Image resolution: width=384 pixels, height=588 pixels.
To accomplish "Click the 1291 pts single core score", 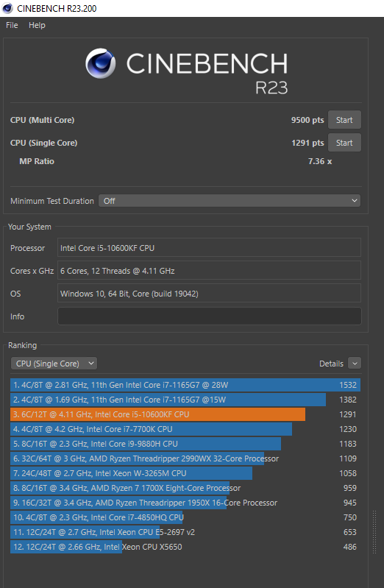I will (307, 143).
